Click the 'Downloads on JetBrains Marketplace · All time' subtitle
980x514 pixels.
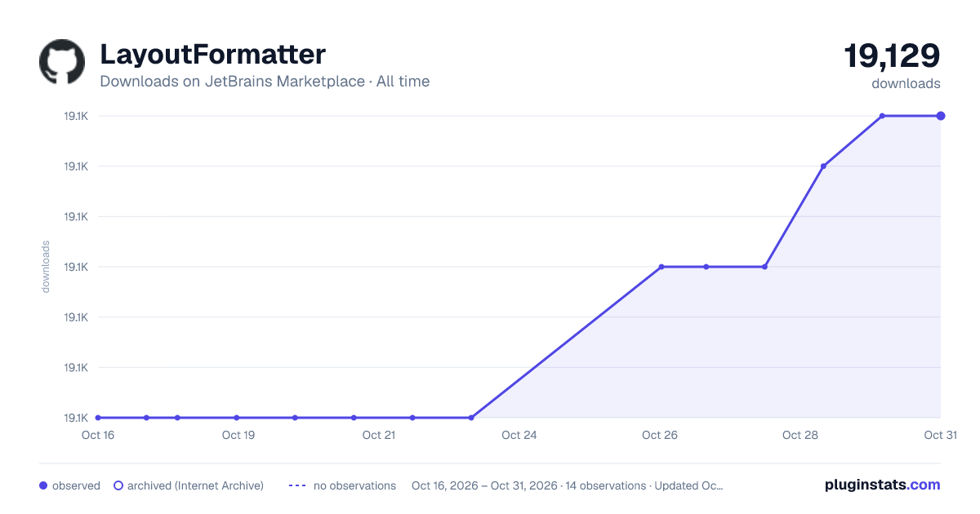pyautogui.click(x=265, y=82)
